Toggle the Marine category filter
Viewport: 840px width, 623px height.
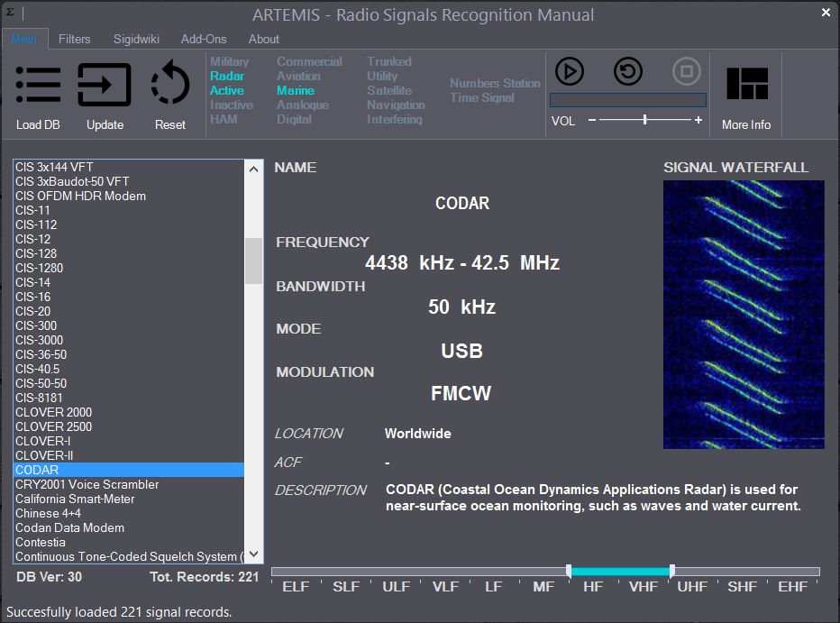coord(296,91)
